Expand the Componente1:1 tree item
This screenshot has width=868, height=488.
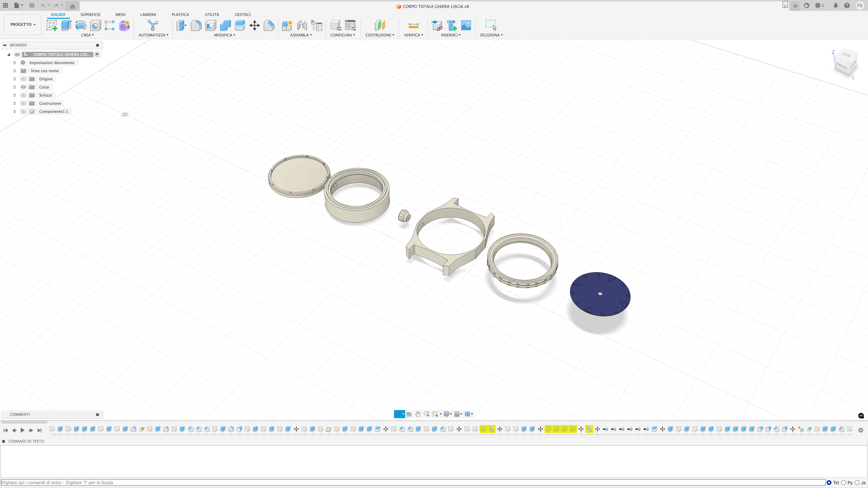tap(14, 111)
